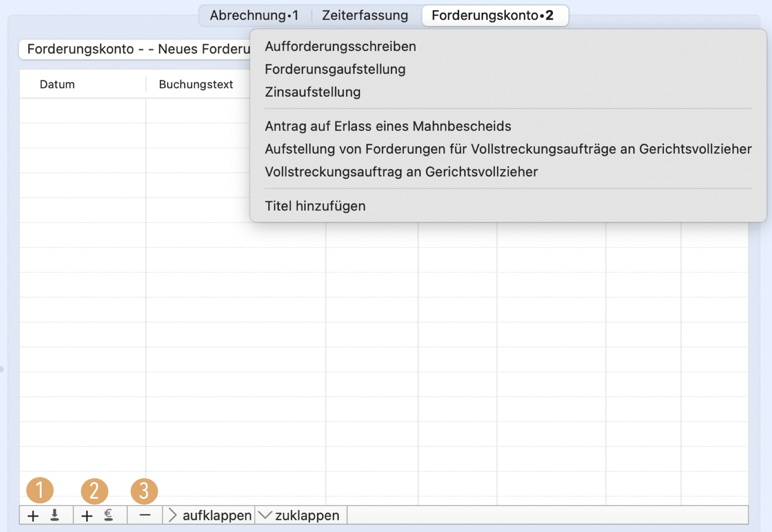Add a new claim with plus-stamp button
Viewport: 772px width, 532px height.
click(46, 515)
